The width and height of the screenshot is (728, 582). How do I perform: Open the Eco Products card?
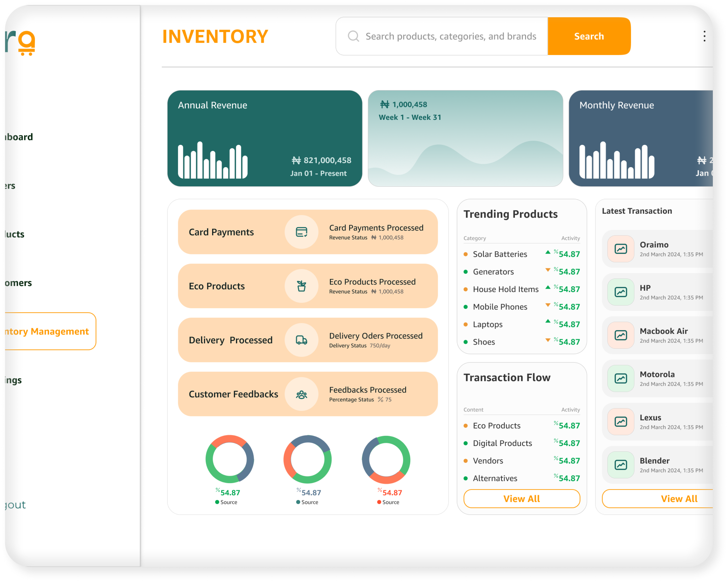tap(308, 286)
